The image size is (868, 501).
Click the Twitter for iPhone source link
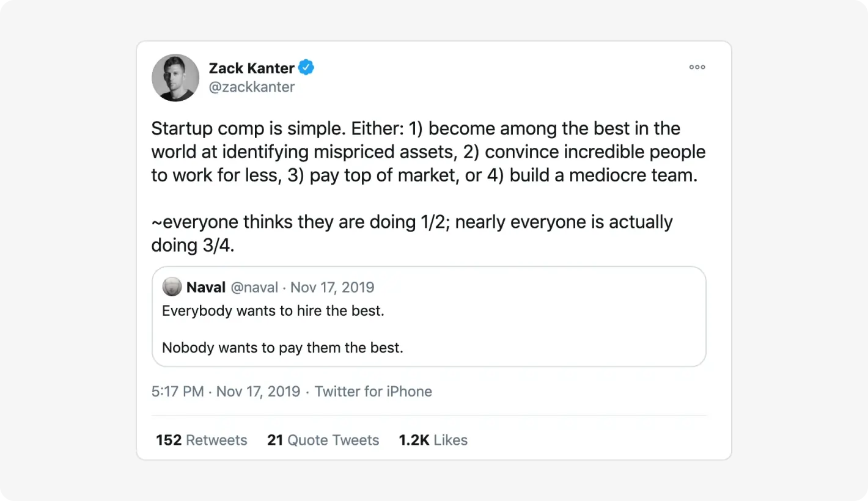click(x=373, y=392)
